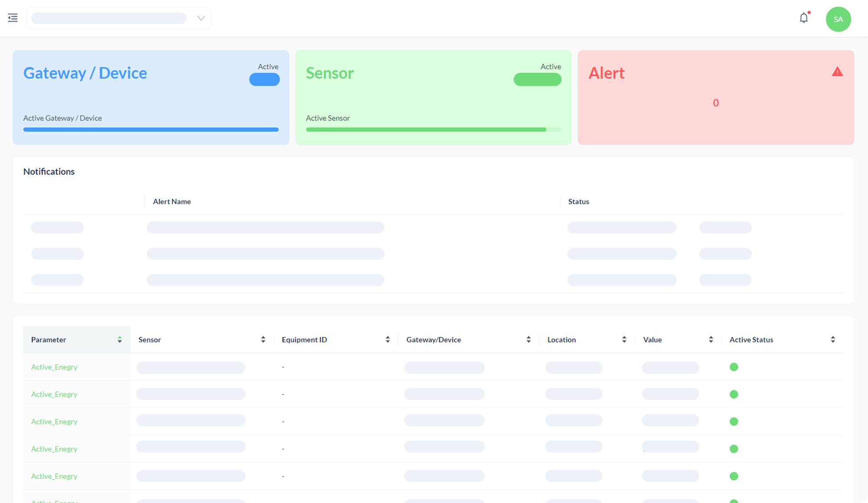
Task: Collapse the sidebar using the hamburger icon
Action: pyautogui.click(x=13, y=17)
